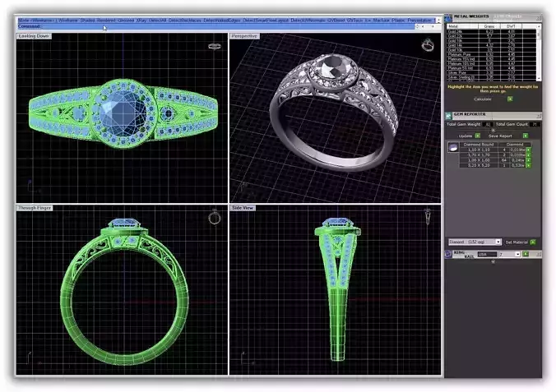Viewport: 556px width, 392px height.
Task: Click the Diamond Round column header
Action: click(x=479, y=145)
